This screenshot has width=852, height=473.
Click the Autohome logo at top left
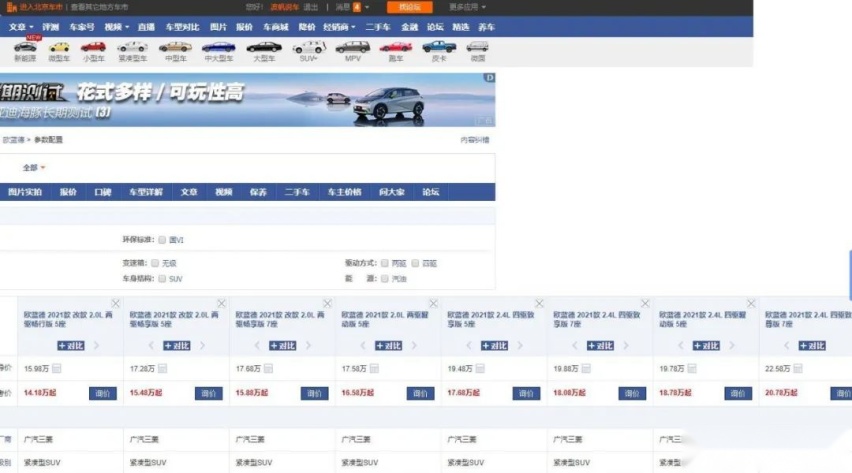pos(11,7)
